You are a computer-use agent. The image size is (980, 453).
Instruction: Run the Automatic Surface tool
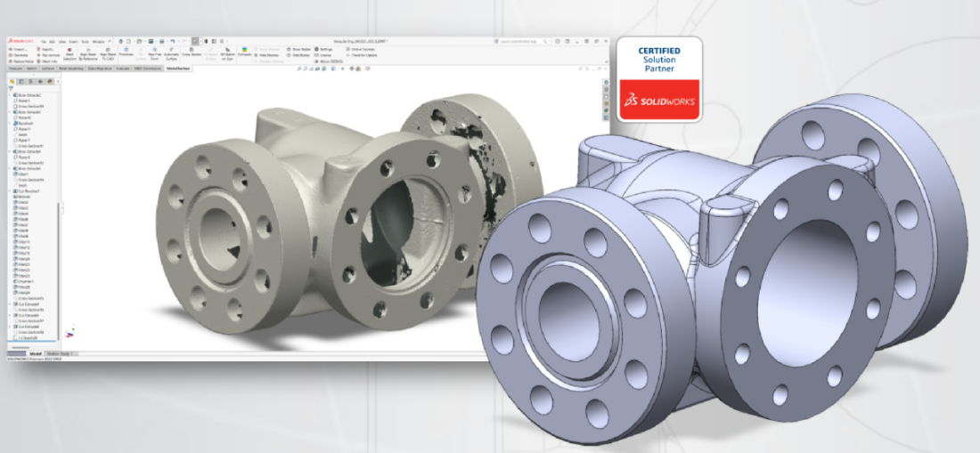(171, 54)
